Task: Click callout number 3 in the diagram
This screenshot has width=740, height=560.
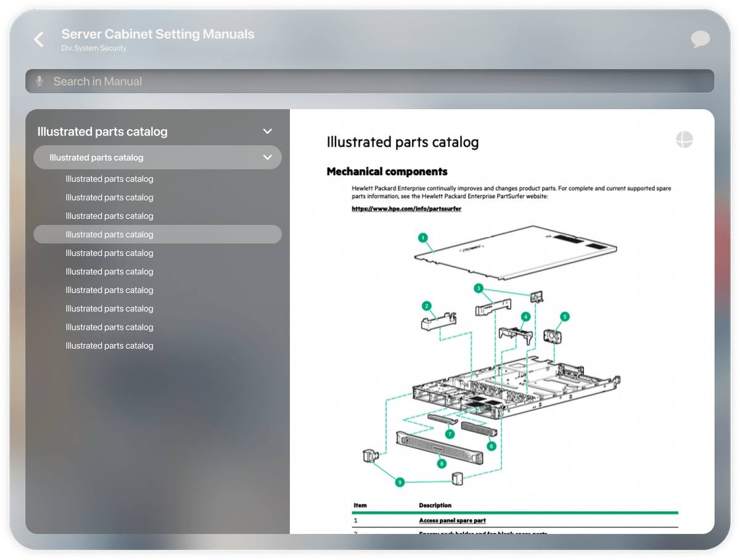Action: (478, 288)
